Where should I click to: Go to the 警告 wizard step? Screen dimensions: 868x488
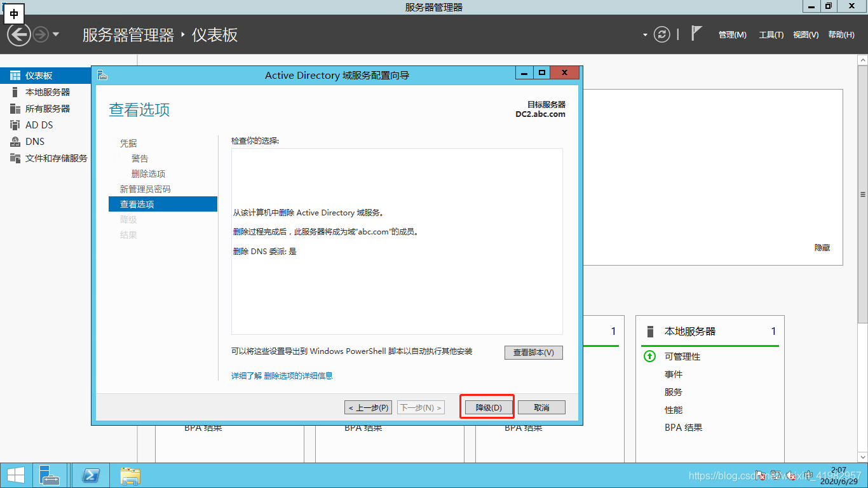140,158
